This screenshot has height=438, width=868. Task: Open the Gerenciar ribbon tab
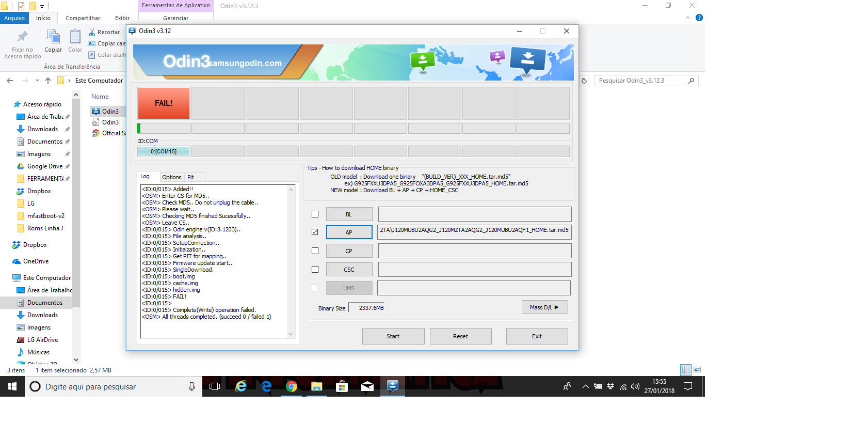pyautogui.click(x=176, y=18)
